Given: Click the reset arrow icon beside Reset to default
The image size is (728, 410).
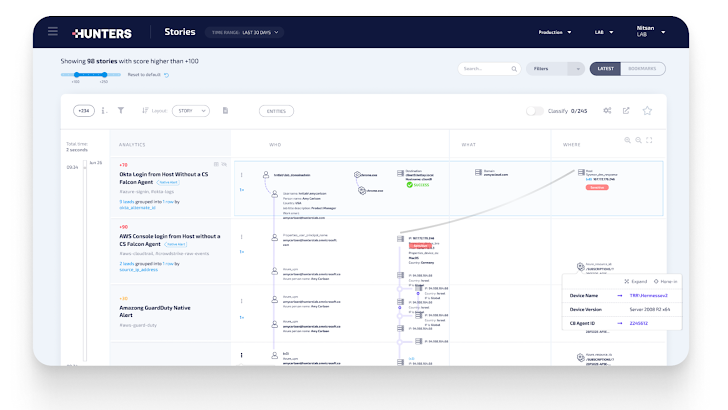Looking at the screenshot, I should [166, 75].
